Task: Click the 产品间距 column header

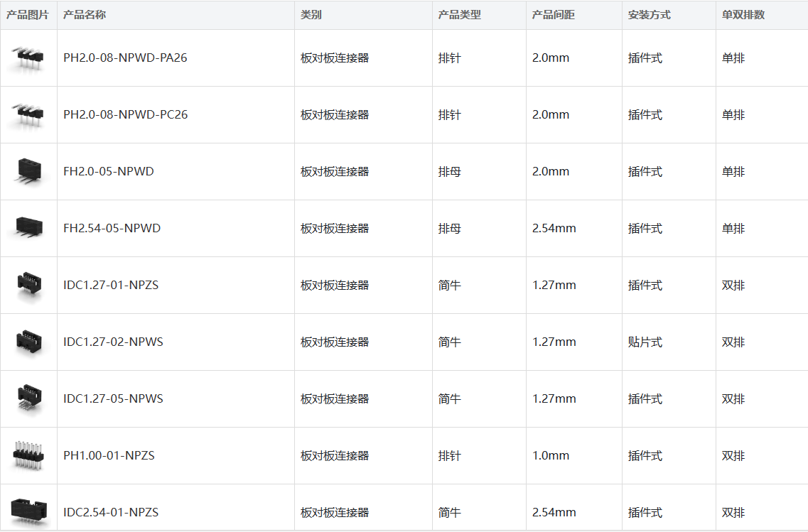Action: [553, 15]
